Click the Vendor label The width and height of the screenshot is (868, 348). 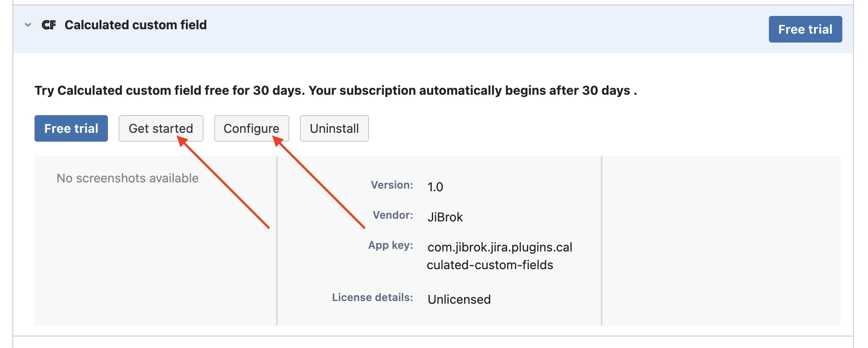pos(393,215)
